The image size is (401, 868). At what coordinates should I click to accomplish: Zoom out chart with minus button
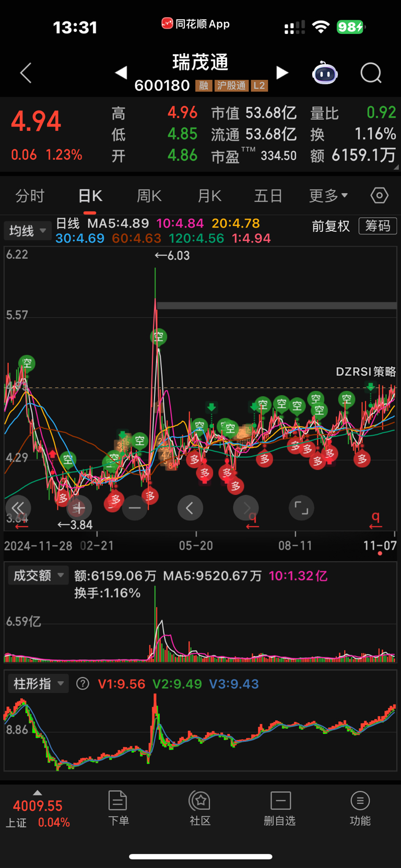tap(135, 508)
